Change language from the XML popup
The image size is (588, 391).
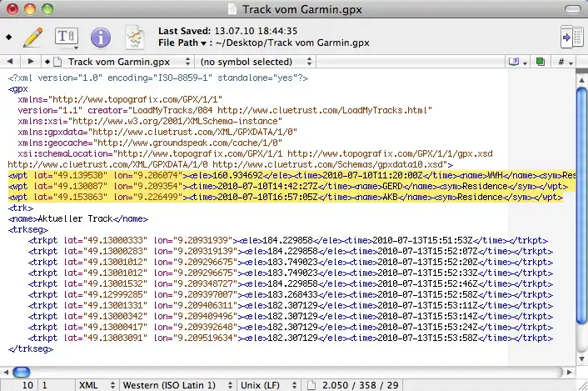click(x=95, y=384)
